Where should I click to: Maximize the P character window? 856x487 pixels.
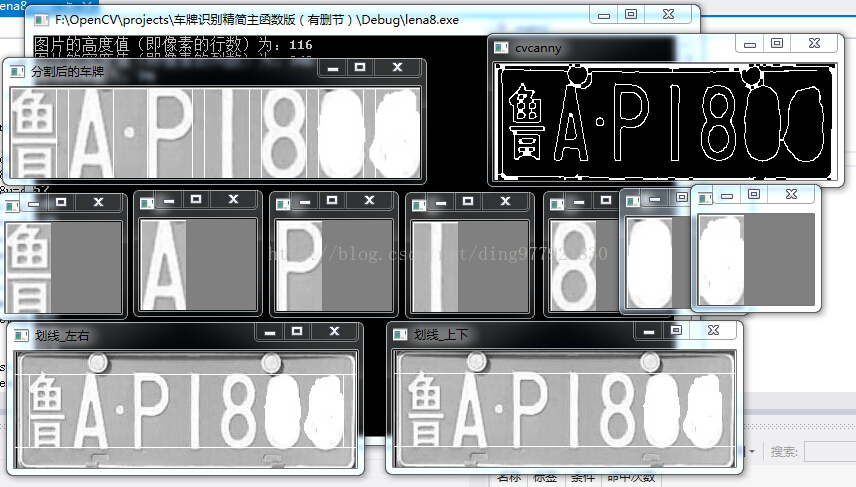point(332,200)
